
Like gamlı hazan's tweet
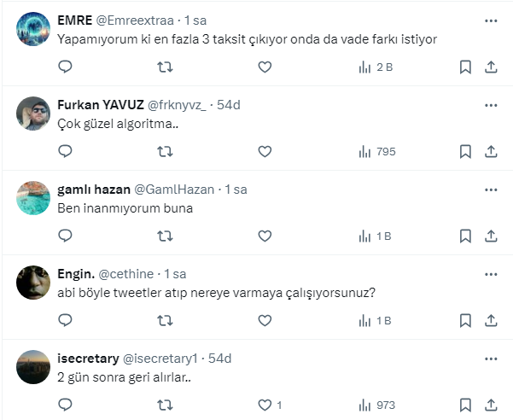265,236
